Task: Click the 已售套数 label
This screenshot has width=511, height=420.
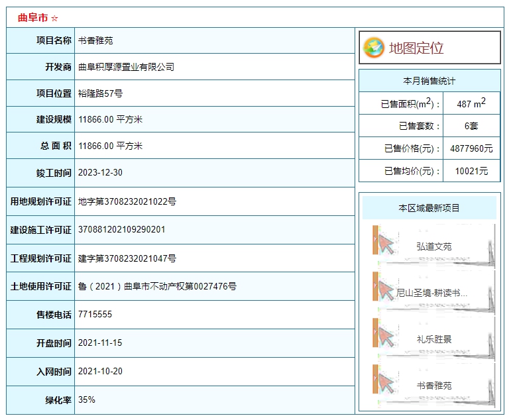Action: click(x=419, y=126)
